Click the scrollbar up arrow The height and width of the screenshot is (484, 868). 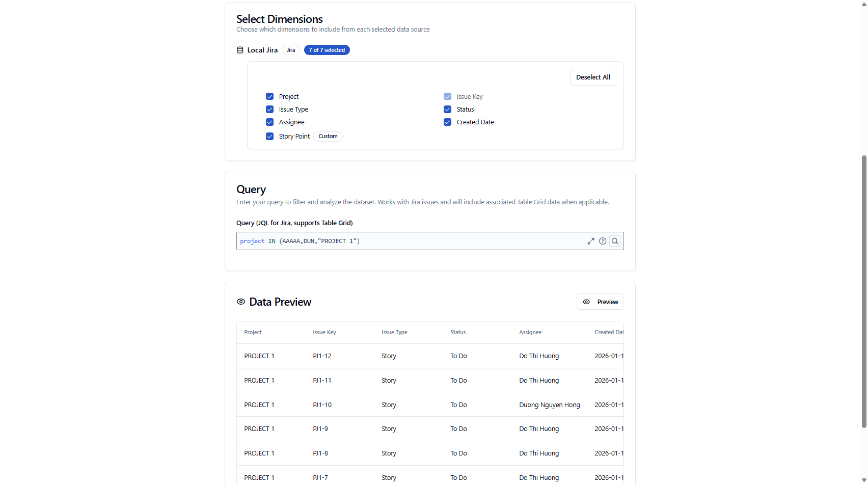[864, 4]
